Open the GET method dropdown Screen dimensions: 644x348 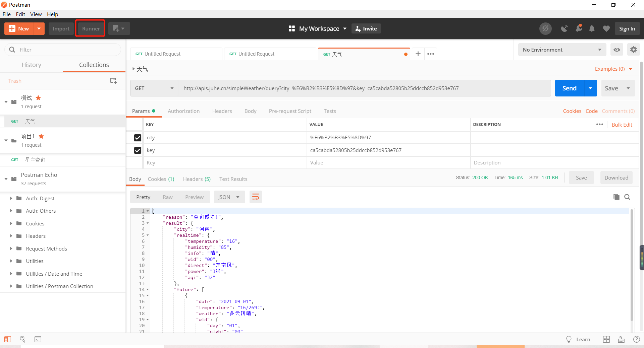point(154,88)
